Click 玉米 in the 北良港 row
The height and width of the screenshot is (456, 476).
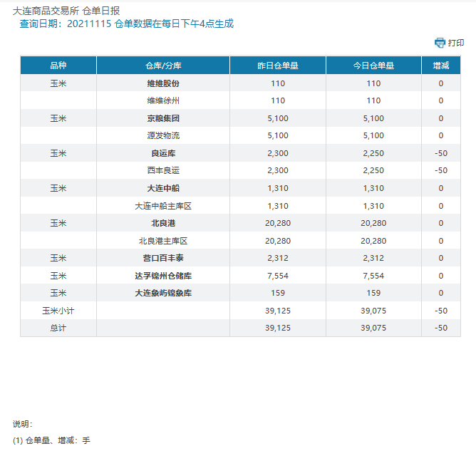point(58,223)
